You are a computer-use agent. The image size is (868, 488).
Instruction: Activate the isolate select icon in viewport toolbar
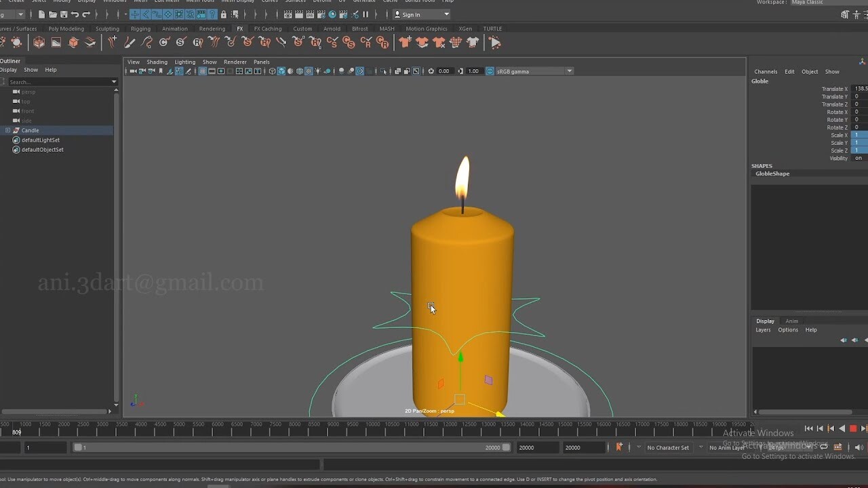[x=384, y=71]
